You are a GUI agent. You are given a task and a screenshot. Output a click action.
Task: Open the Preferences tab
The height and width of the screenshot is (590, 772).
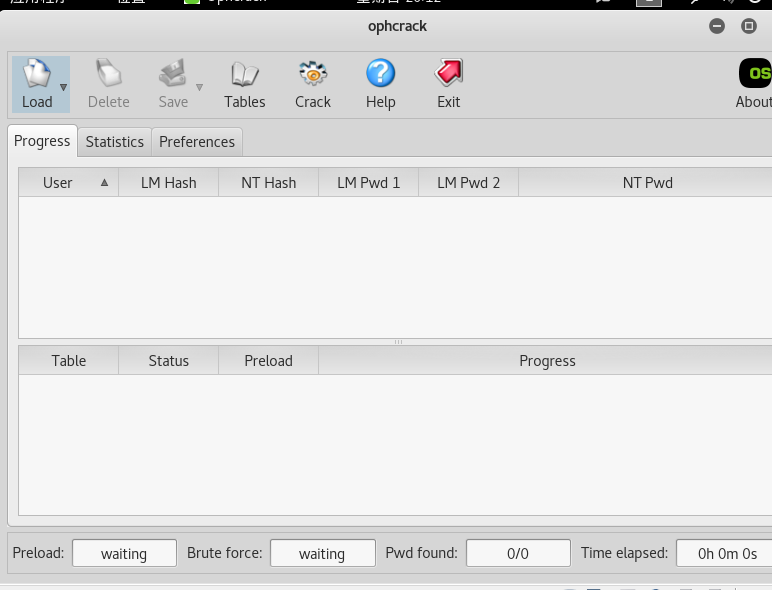(x=197, y=142)
